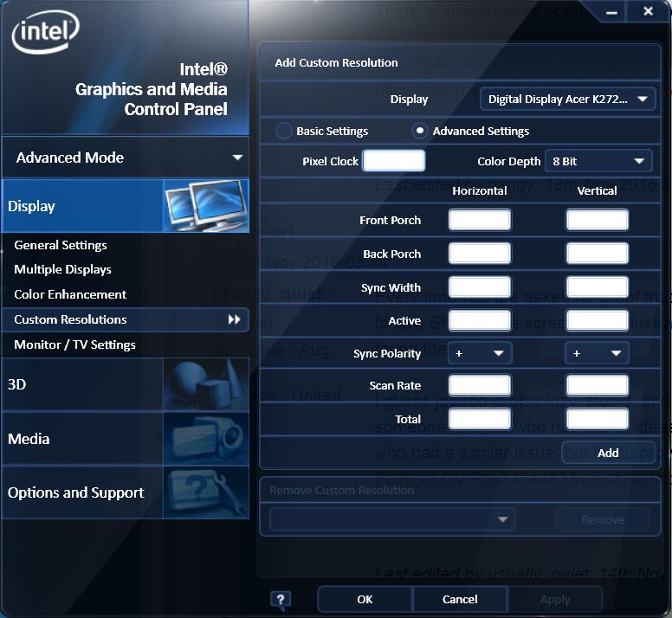Viewport: 672px width, 618px height.
Task: Click the Horizontal Sync Width field
Action: click(480, 286)
